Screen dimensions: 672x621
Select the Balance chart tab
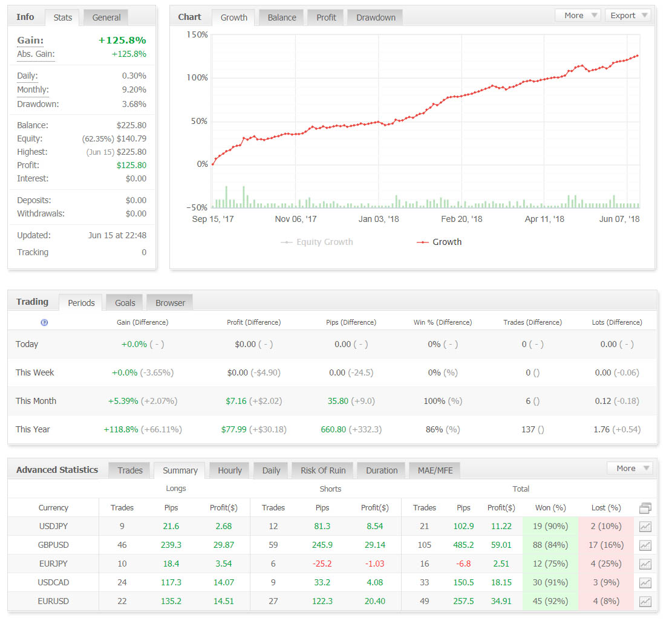[282, 18]
